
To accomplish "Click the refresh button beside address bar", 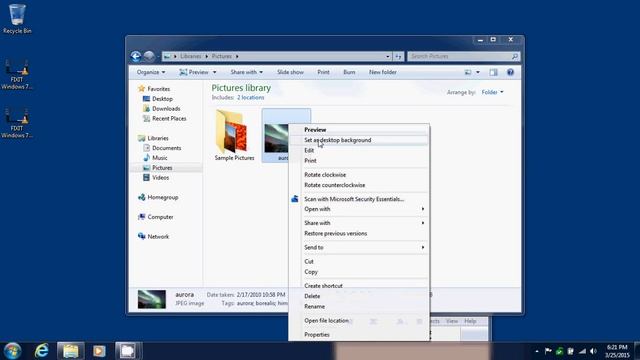I will [x=398, y=56].
